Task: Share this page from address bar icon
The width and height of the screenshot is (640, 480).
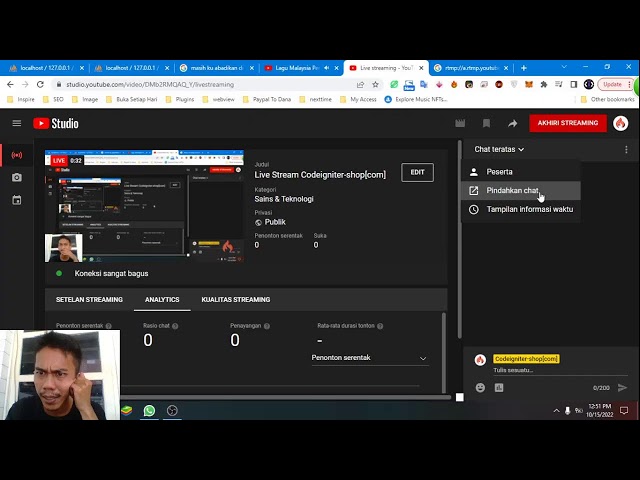Action: [360, 84]
